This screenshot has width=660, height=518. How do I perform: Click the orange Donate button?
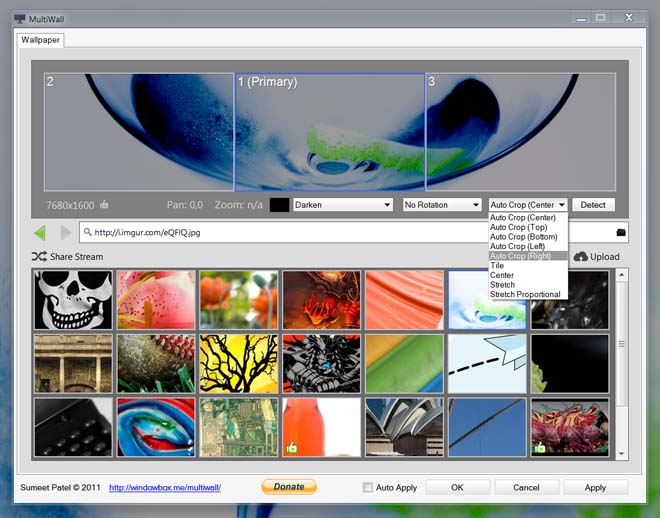click(289, 486)
